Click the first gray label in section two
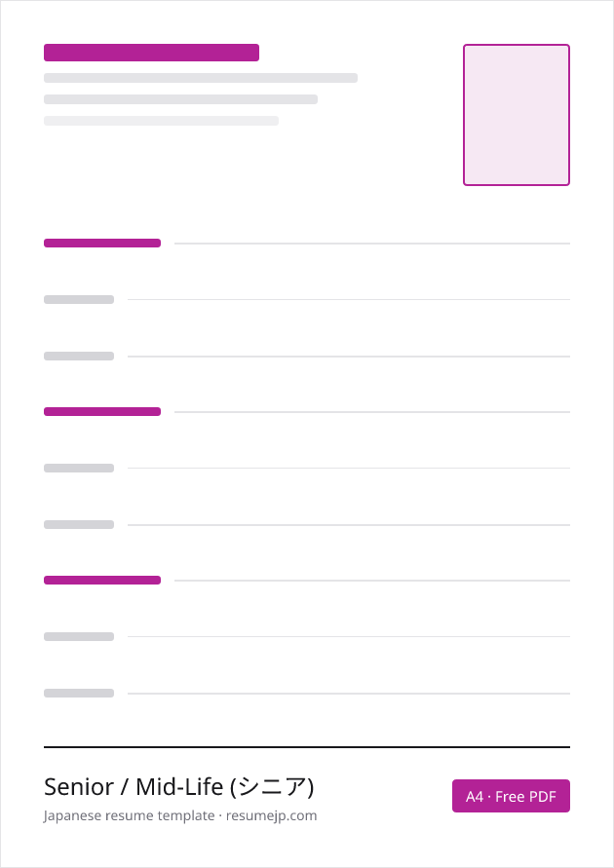 [79, 468]
